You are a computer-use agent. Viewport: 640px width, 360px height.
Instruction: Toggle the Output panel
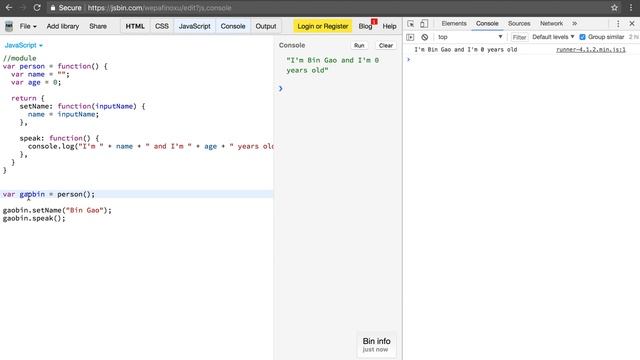coord(266,26)
